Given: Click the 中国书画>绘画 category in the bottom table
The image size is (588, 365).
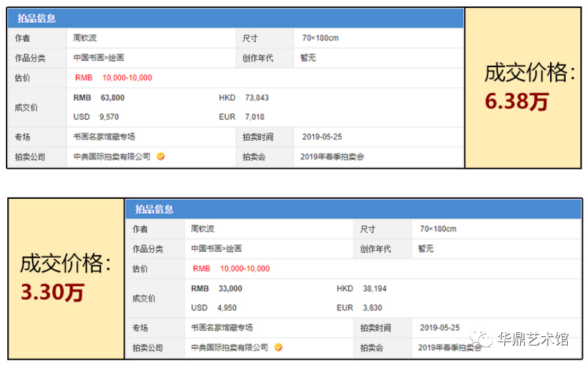Looking at the screenshot, I should point(216,249).
